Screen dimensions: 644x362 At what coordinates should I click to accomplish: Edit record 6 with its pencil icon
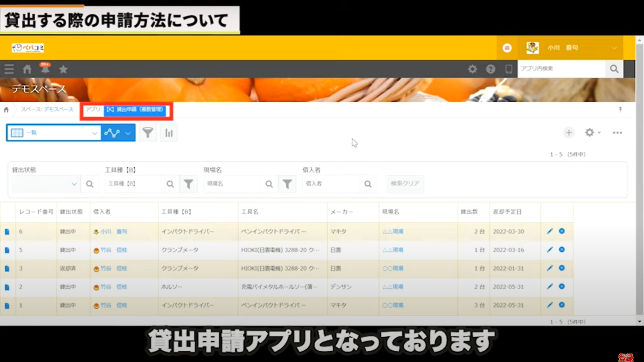click(x=550, y=231)
